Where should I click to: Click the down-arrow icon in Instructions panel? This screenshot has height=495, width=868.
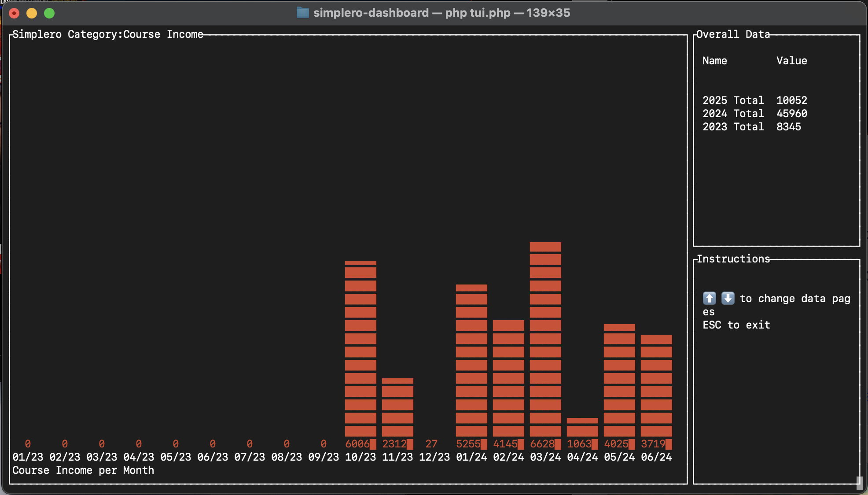pos(728,298)
